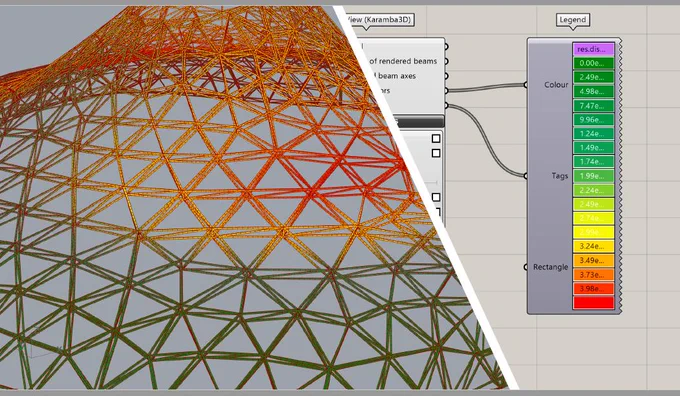This screenshot has width=680, height=396.
Task: Click the jagged right edge of Legend component
Action: (x=620, y=176)
